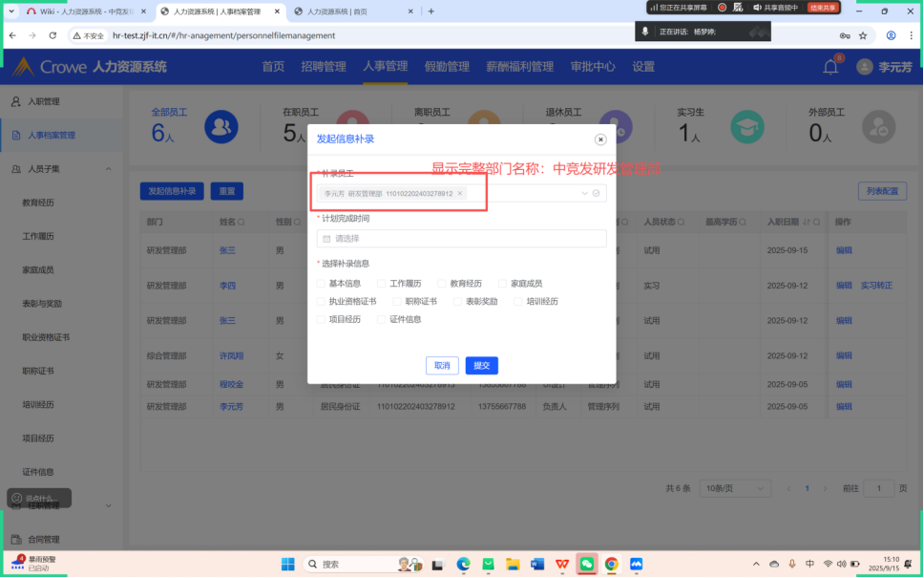Screen dimensions: 924x578
Task: Check the 执业资格证书 checkbox
Action: 321,301
